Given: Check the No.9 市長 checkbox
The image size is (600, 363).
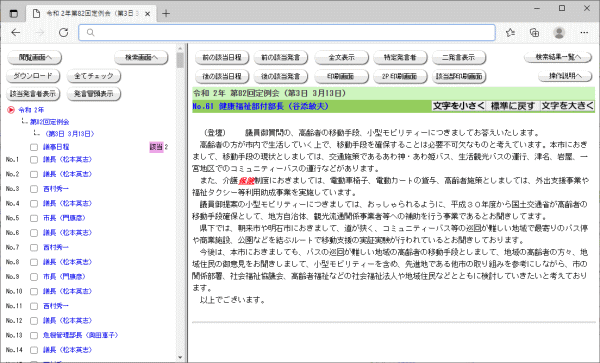Looking at the screenshot, I should [x=34, y=277].
